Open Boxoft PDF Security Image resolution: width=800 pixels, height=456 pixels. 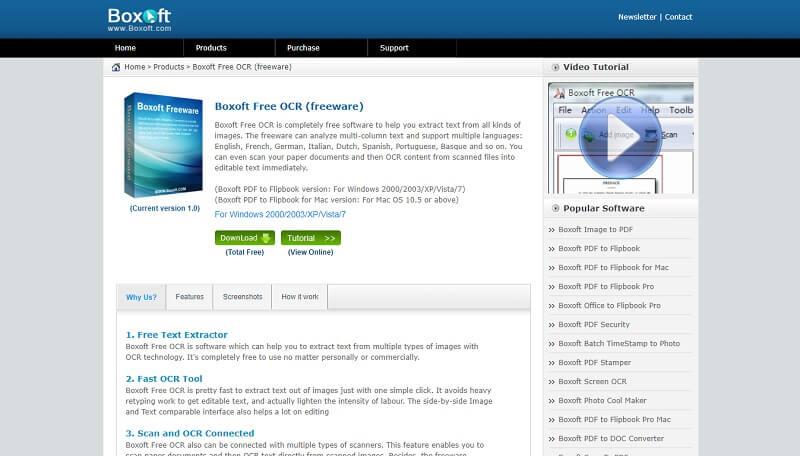pyautogui.click(x=594, y=324)
